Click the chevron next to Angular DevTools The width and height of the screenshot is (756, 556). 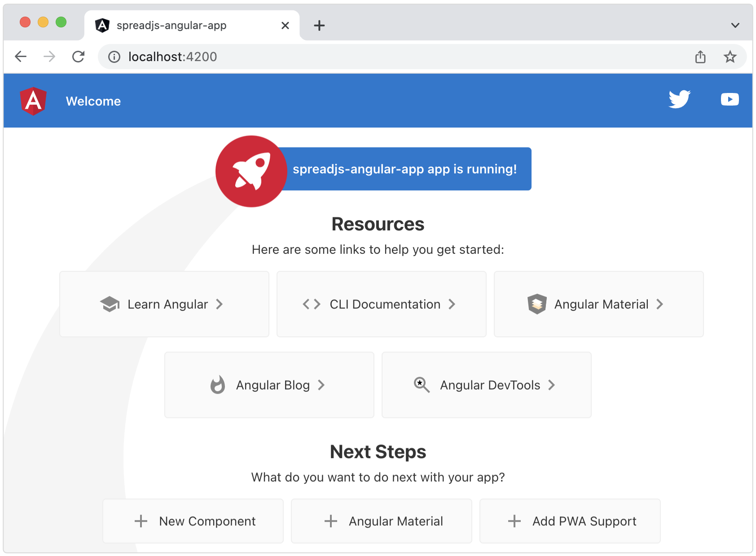tap(551, 385)
